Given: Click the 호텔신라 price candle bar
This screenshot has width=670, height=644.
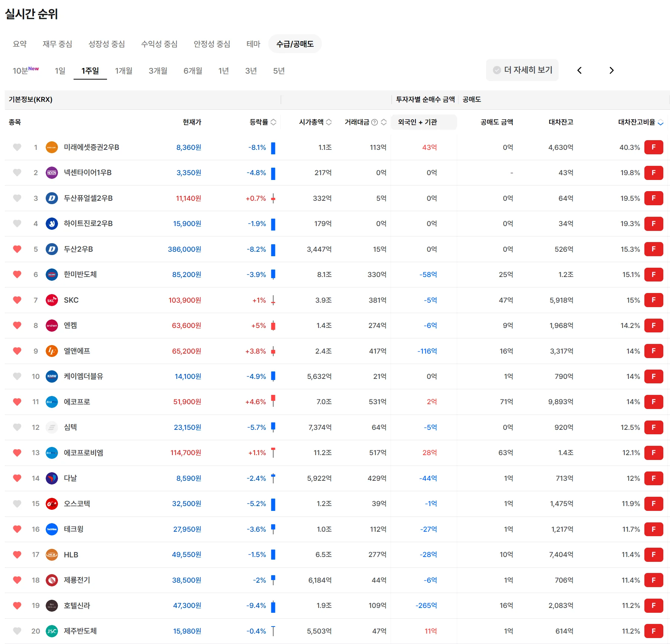Looking at the screenshot, I should (273, 606).
